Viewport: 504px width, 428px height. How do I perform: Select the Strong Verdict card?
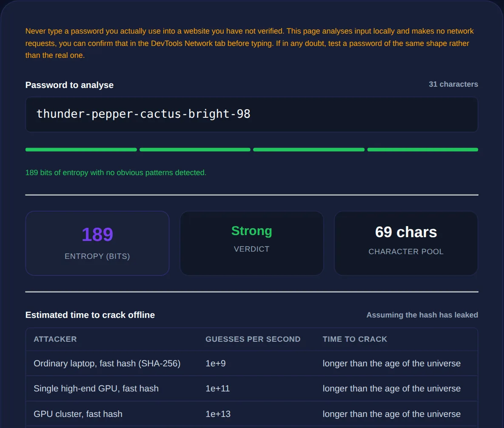pos(252,243)
